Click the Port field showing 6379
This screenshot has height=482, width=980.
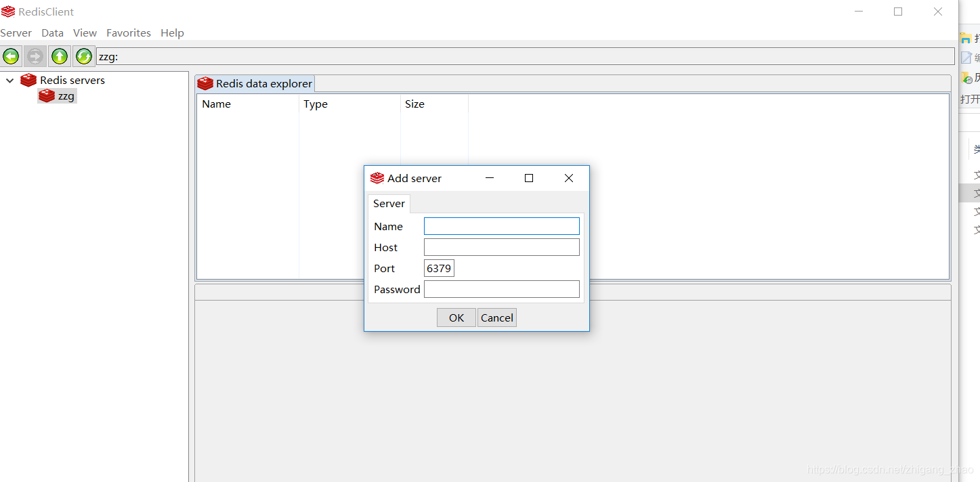coord(439,268)
